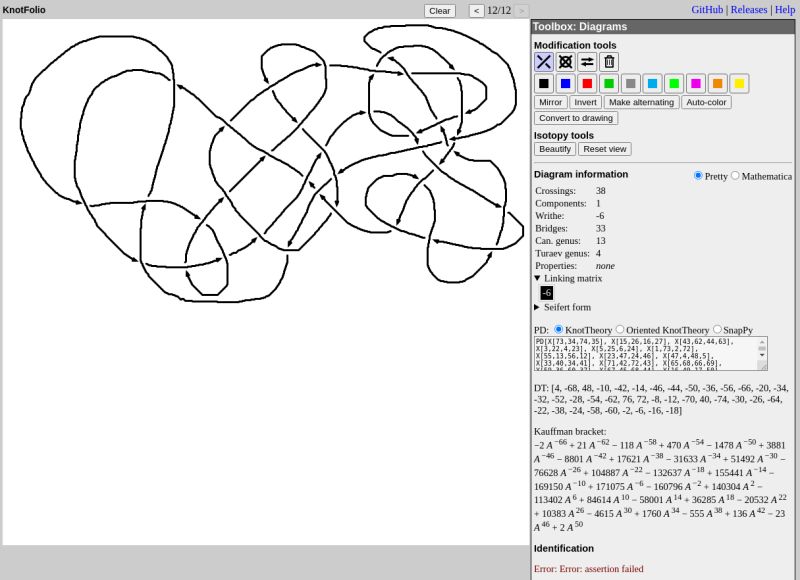The width and height of the screenshot is (800, 580).
Task: Open the KnotFolio GitHub page
Action: pyautogui.click(x=706, y=9)
